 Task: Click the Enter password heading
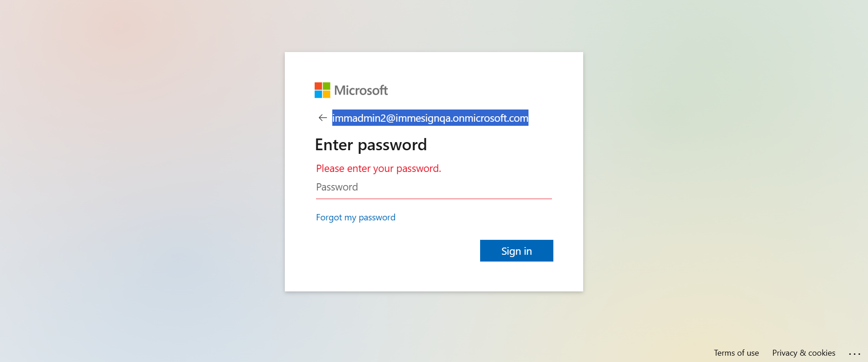(x=371, y=145)
